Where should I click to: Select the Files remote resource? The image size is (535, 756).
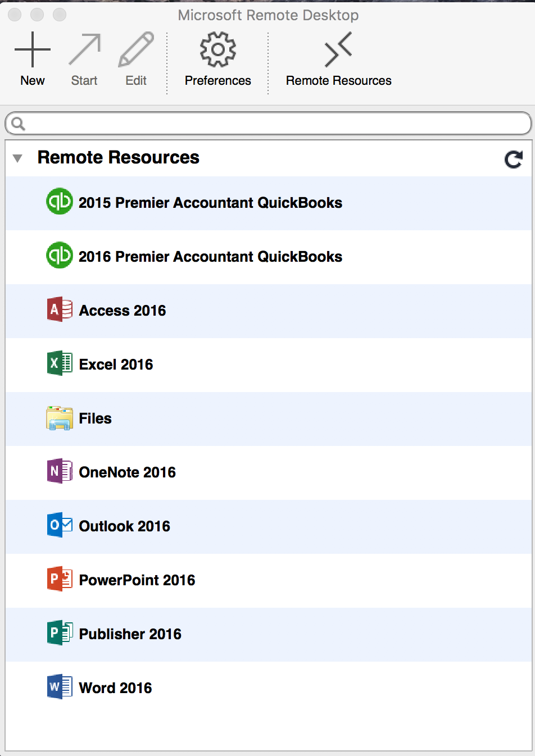tap(269, 419)
